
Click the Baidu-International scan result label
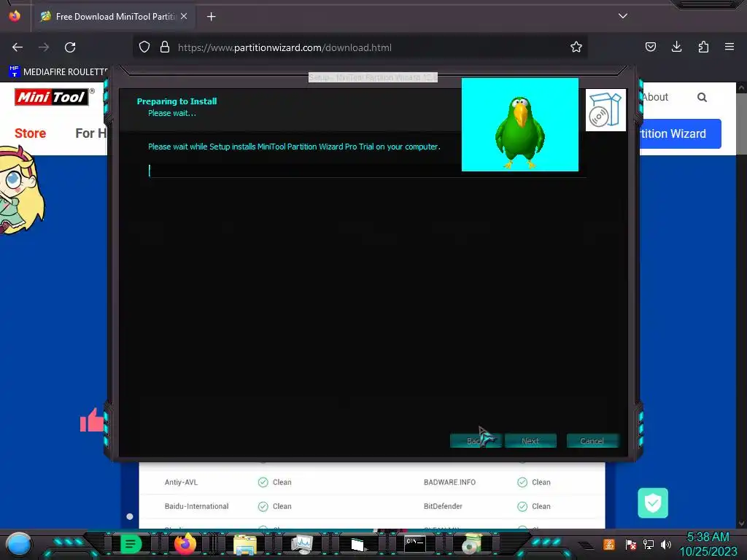tap(197, 506)
